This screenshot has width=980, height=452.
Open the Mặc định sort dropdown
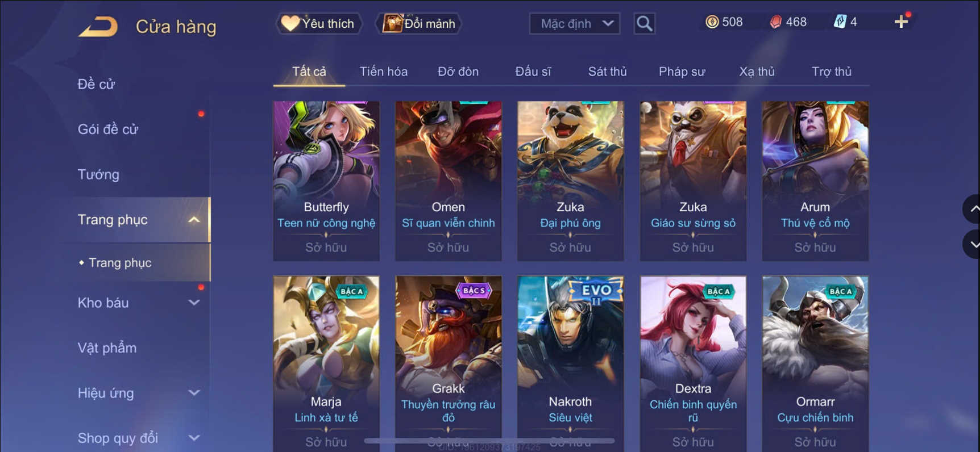(x=574, y=23)
